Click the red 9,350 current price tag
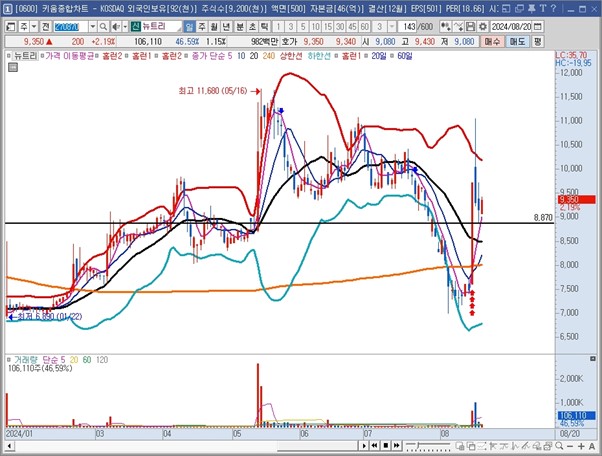Viewport: 602px width, 456px height. click(x=576, y=200)
